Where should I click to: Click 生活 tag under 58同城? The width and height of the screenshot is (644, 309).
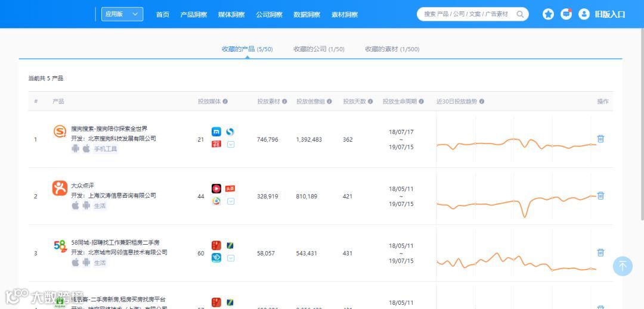(100, 263)
